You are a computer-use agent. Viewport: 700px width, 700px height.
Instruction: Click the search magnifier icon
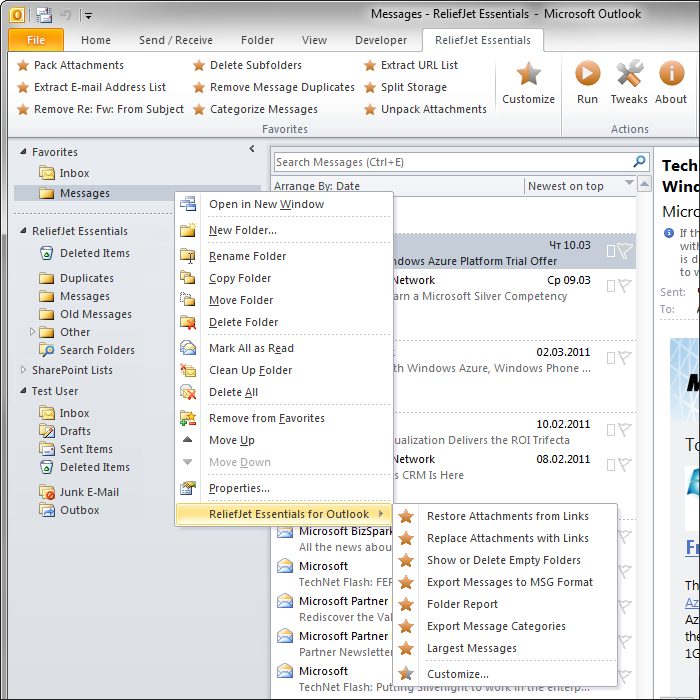639,162
